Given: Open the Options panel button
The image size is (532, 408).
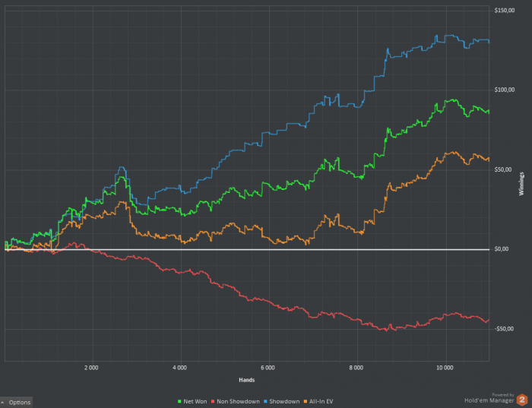Looking at the screenshot, I should pyautogui.click(x=16, y=402).
